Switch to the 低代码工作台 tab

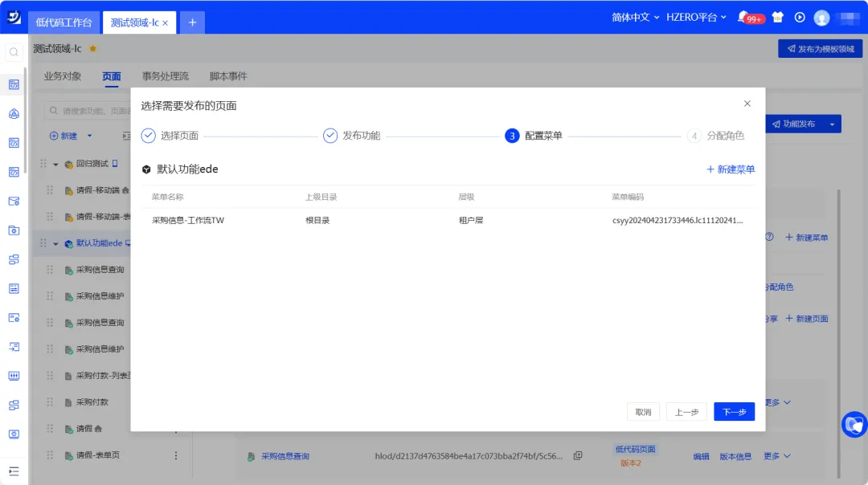click(x=63, y=22)
